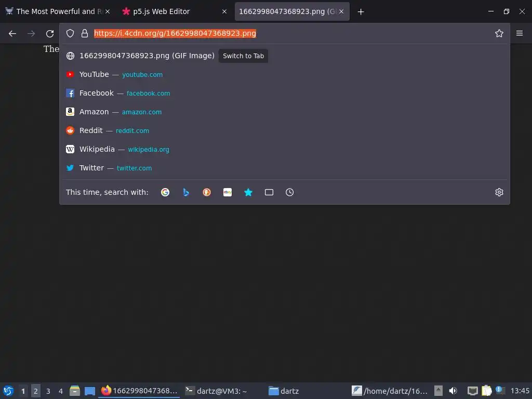
Task: Open the taskbar start menu icon
Action: click(x=8, y=391)
